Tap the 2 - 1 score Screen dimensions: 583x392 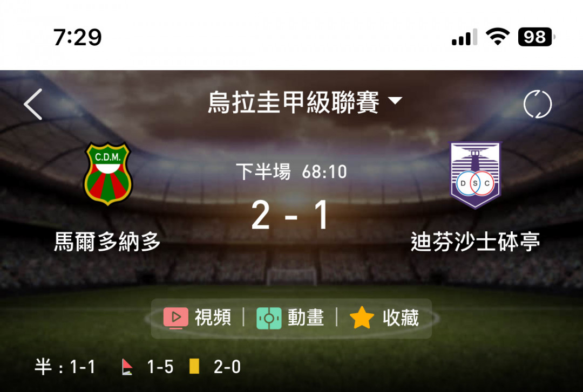click(291, 215)
